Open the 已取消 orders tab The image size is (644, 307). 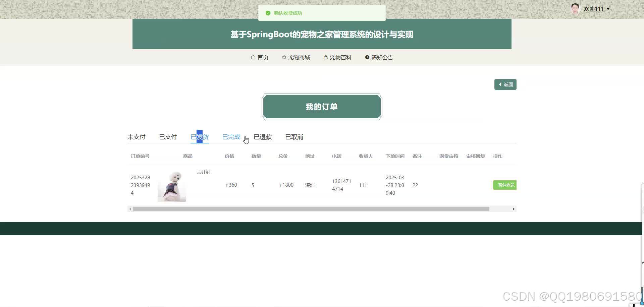click(x=294, y=137)
